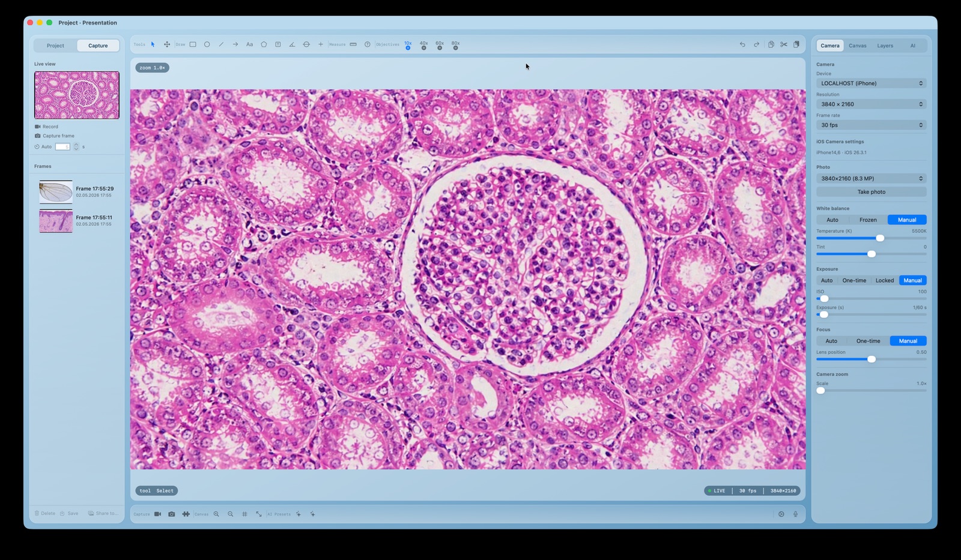Switch to the Project tab

click(x=55, y=46)
